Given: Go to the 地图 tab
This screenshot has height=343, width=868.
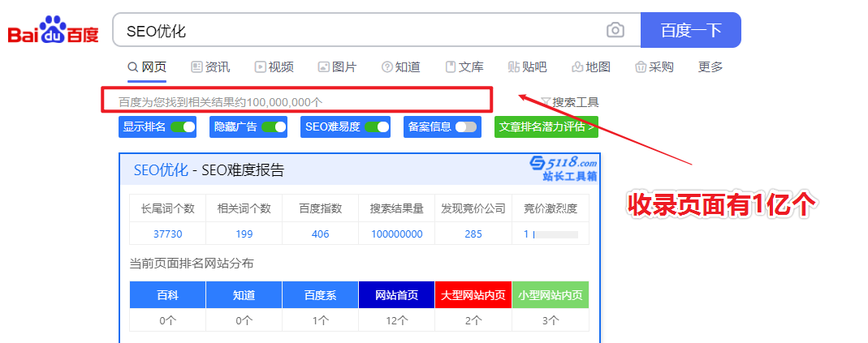Looking at the screenshot, I should click(590, 67).
